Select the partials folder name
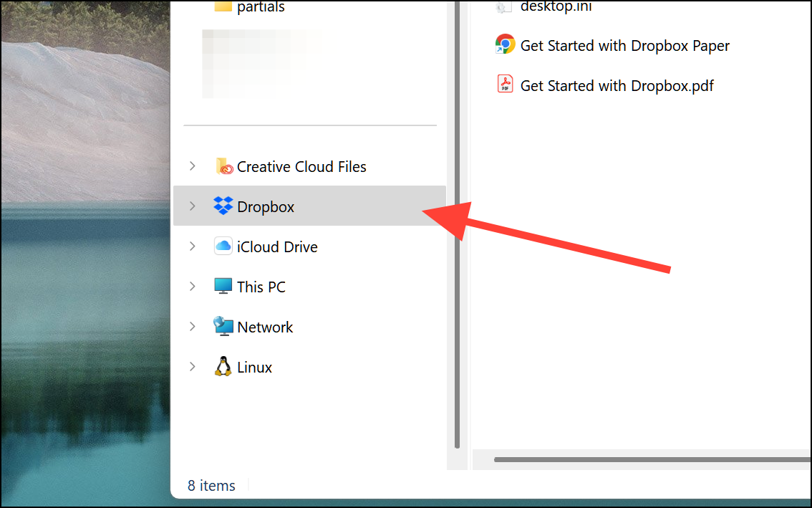The width and height of the screenshot is (812, 508). (x=261, y=6)
